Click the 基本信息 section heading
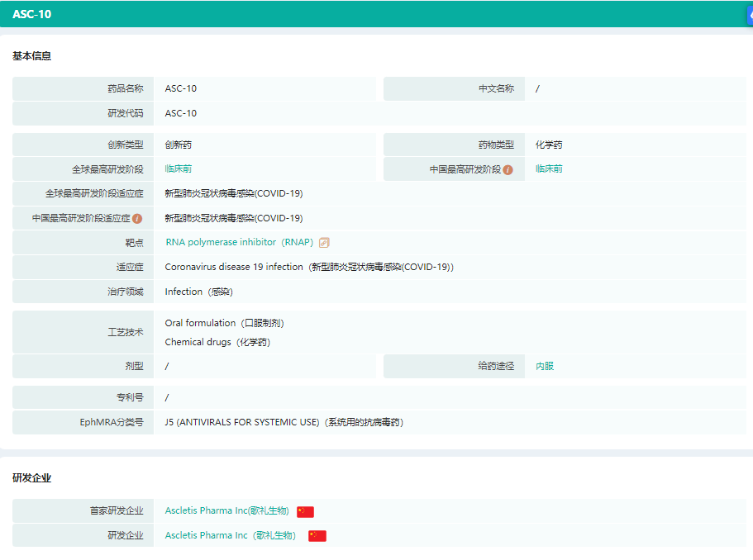The height and width of the screenshot is (560, 753). coord(32,56)
